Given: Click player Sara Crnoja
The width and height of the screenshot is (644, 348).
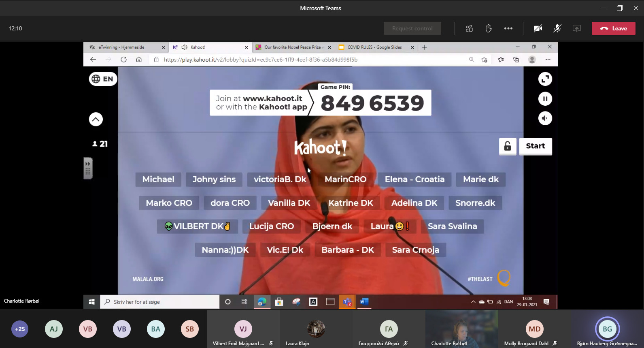Looking at the screenshot, I should click(x=416, y=250).
